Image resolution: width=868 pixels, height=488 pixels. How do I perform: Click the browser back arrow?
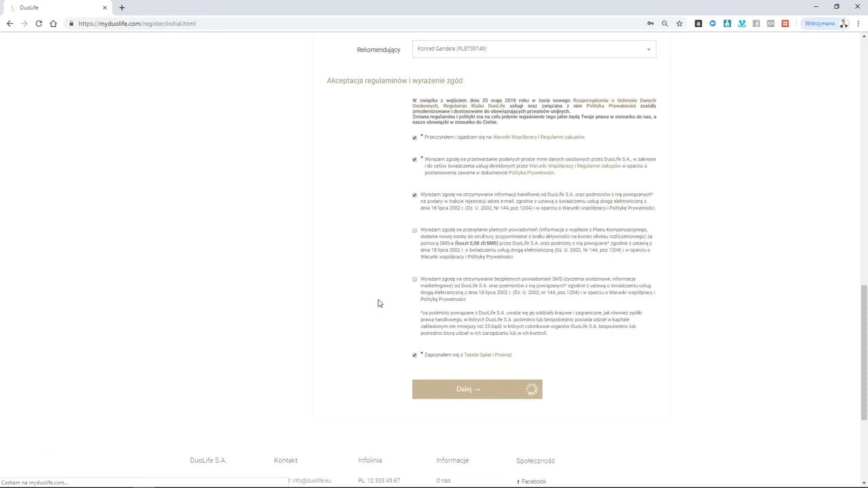tap(9, 24)
